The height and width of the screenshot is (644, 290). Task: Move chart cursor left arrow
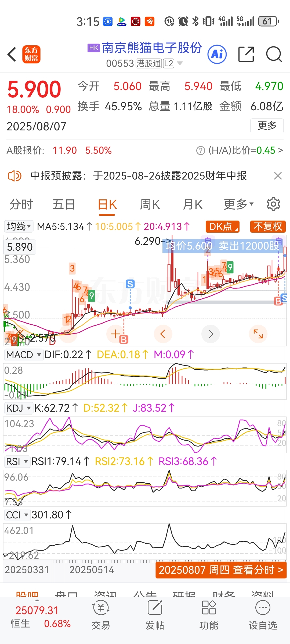(163, 334)
